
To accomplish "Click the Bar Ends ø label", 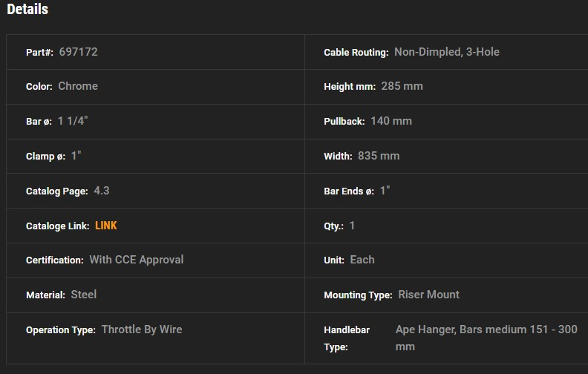I will (349, 191).
